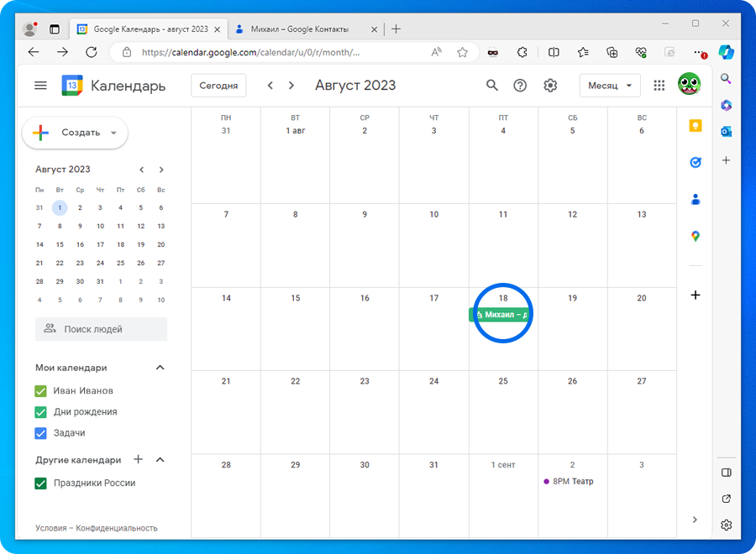
Task: Open the Help question mark icon
Action: click(x=521, y=86)
